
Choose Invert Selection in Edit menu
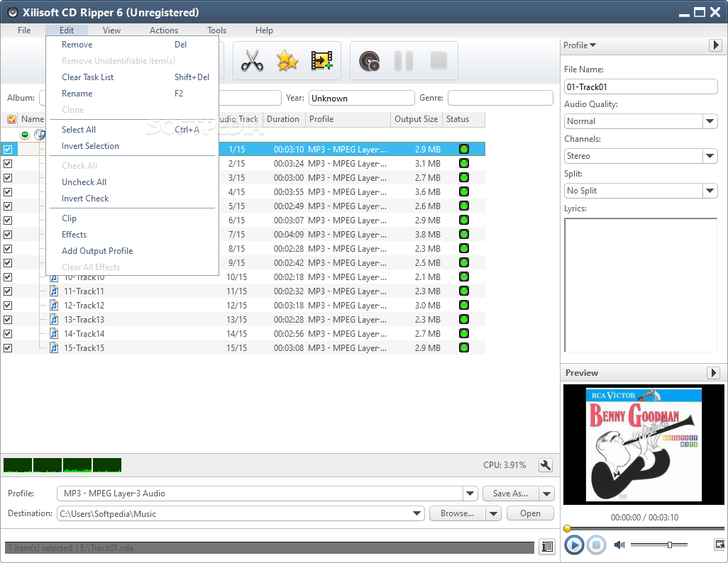132,146
